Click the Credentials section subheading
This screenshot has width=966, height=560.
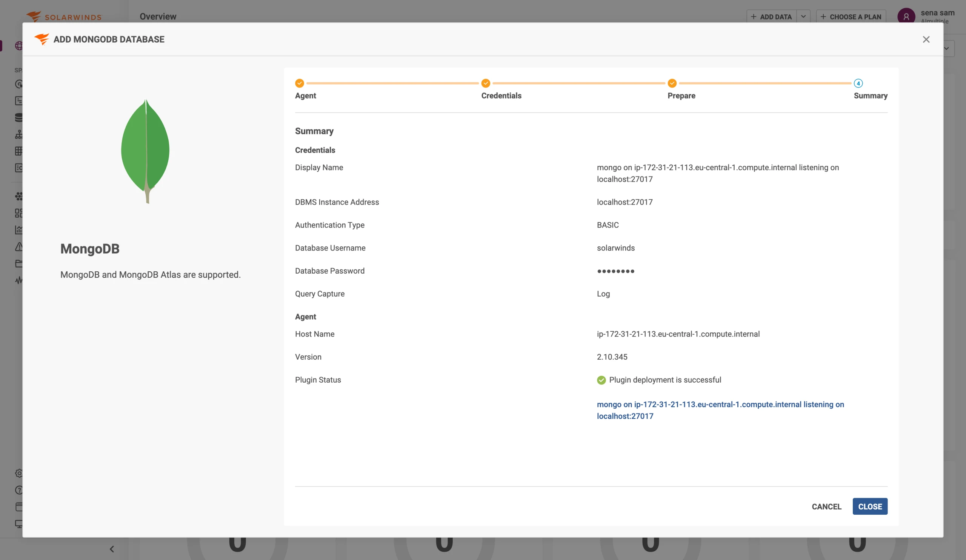coord(315,150)
